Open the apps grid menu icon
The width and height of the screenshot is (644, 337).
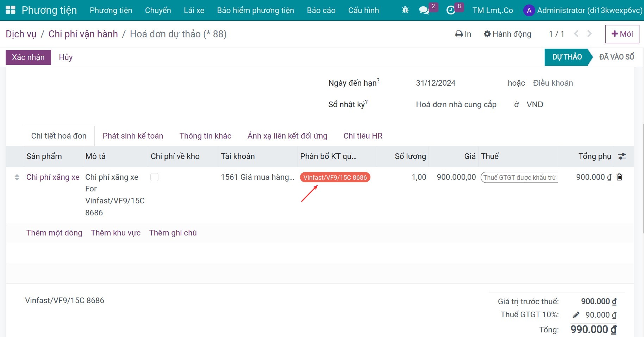(x=11, y=10)
